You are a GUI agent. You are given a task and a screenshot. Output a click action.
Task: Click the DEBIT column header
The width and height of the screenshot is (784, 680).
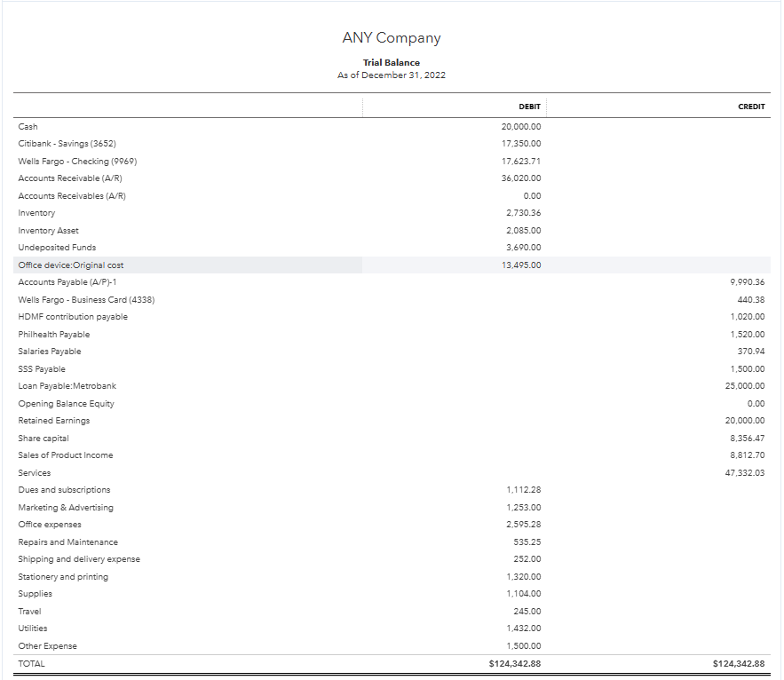529,107
